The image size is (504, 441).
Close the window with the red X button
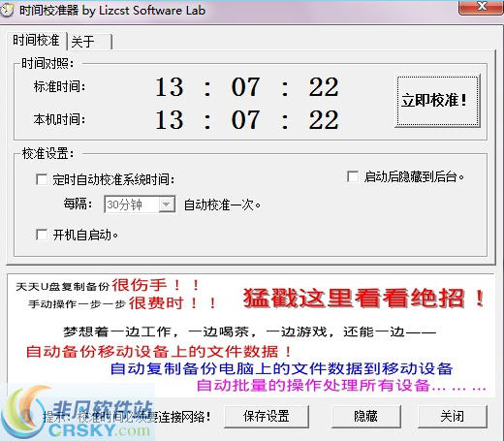click(481, 7)
